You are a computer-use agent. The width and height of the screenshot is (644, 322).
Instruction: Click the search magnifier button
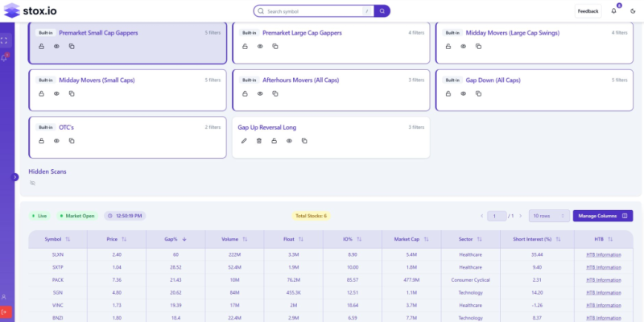tap(382, 11)
